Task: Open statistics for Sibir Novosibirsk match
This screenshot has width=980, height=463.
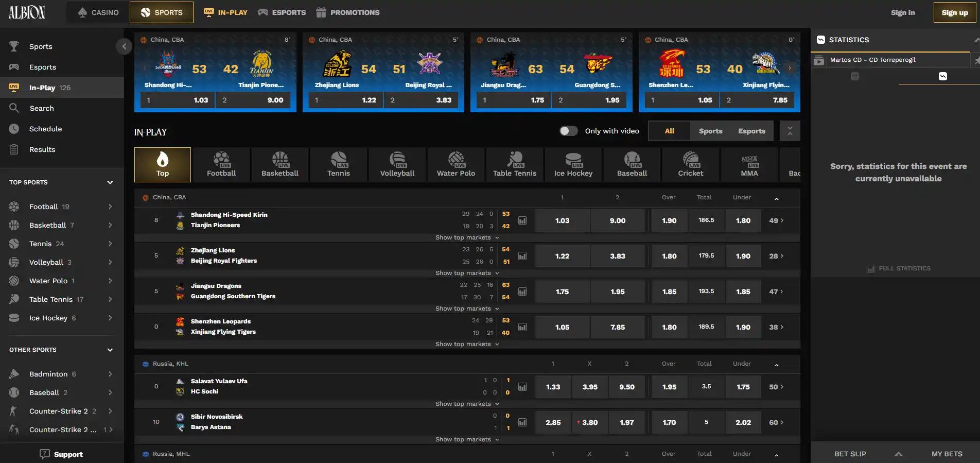Action: pos(522,422)
